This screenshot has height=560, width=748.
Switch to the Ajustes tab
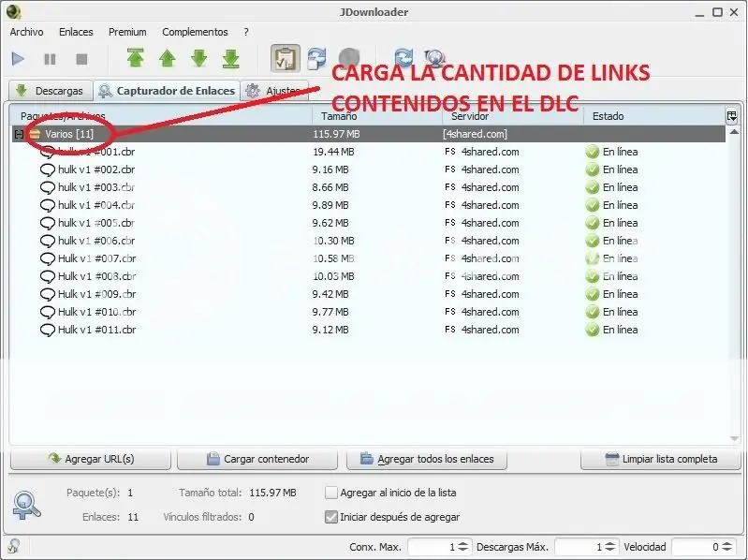pos(274,91)
